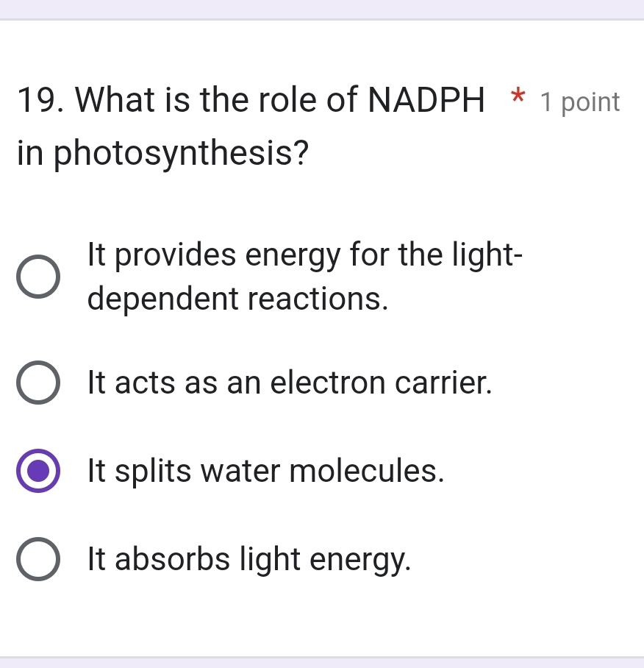Click the word NADPH in the question
Viewport: 644px width, 668px height.
coord(426,100)
